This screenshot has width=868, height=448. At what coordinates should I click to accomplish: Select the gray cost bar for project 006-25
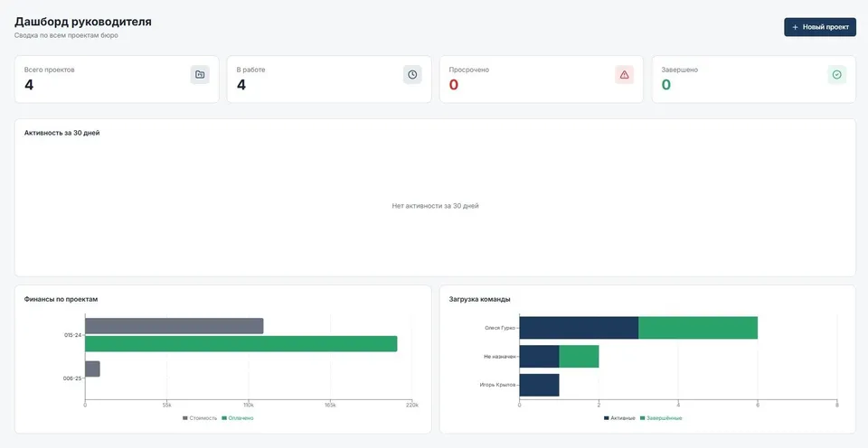(92, 369)
